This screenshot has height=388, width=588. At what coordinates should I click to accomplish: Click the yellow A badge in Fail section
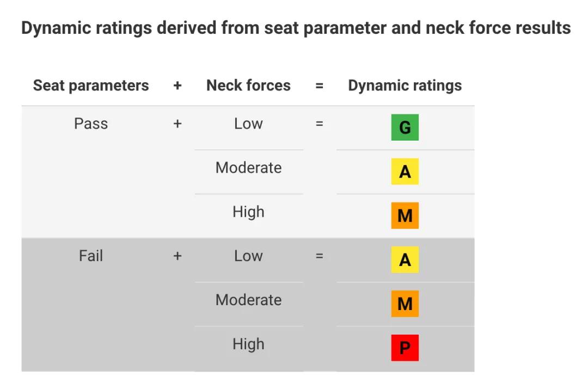(x=405, y=260)
